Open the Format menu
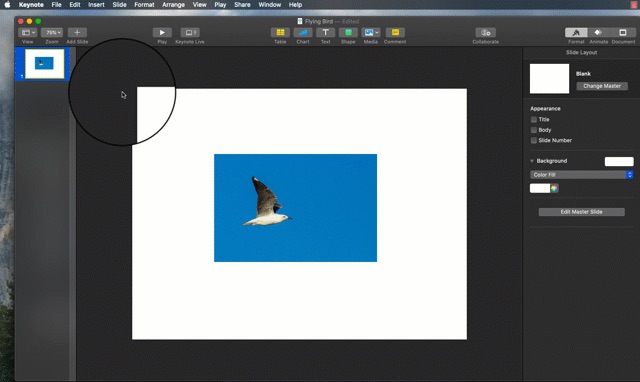The width and height of the screenshot is (640, 382). coord(144,5)
